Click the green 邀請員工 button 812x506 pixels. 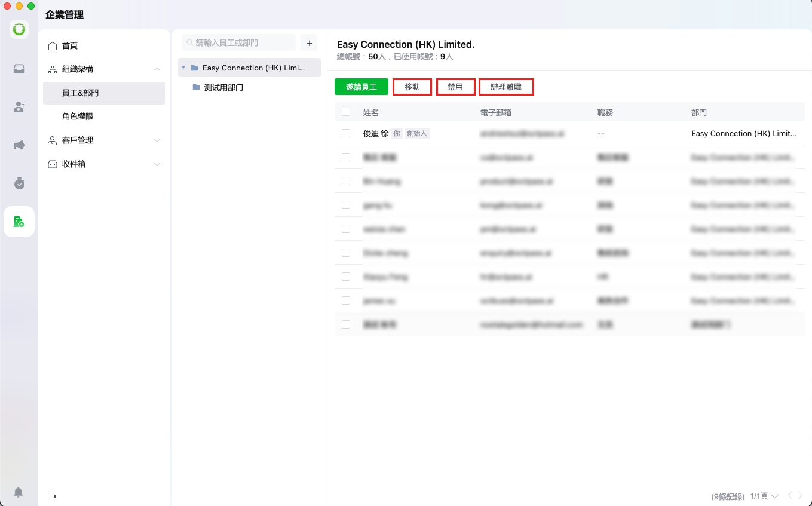click(361, 87)
